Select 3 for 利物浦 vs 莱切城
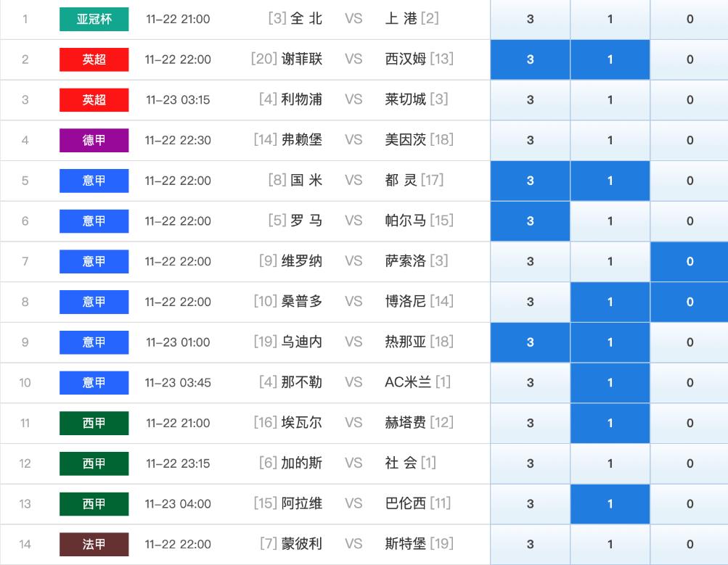728x565 pixels. (x=531, y=100)
